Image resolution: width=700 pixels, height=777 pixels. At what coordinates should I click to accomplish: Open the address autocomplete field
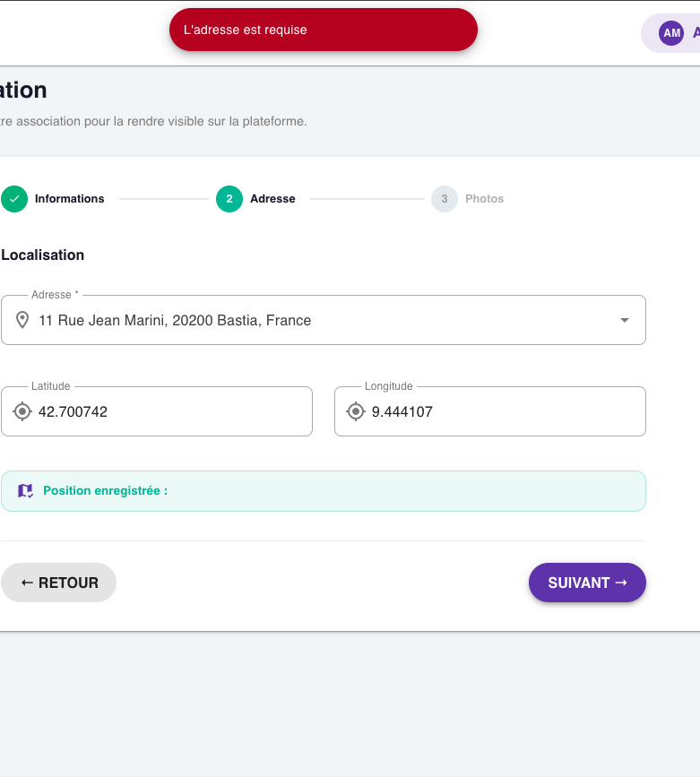click(324, 320)
